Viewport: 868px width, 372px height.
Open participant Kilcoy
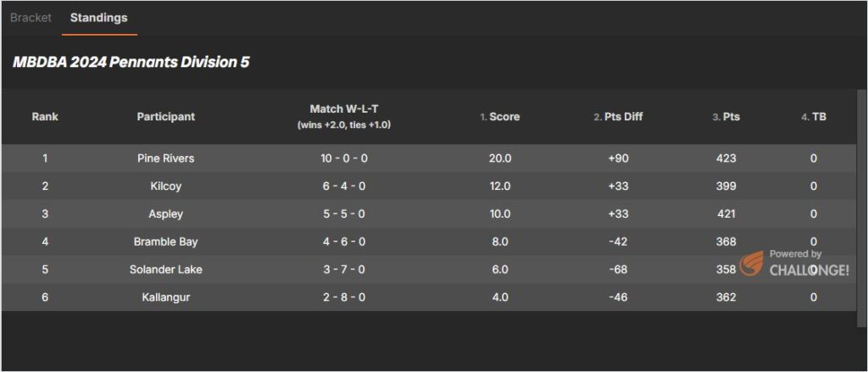[166, 186]
